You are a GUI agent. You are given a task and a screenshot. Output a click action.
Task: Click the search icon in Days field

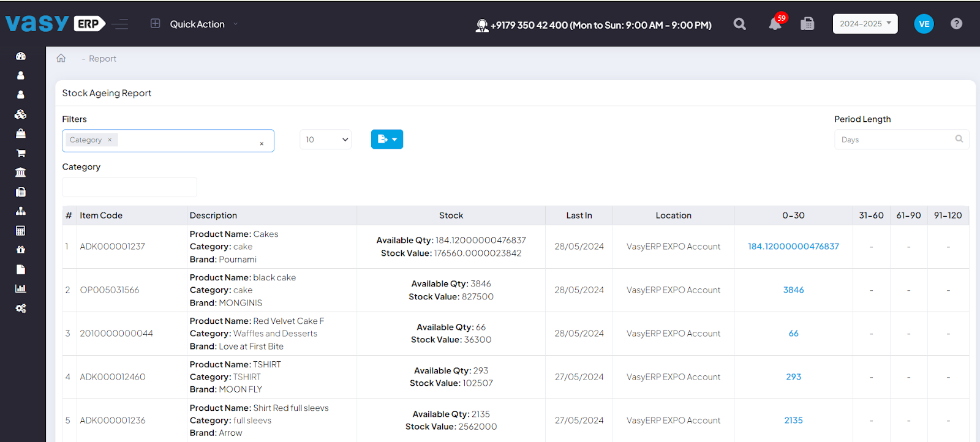[x=959, y=139]
